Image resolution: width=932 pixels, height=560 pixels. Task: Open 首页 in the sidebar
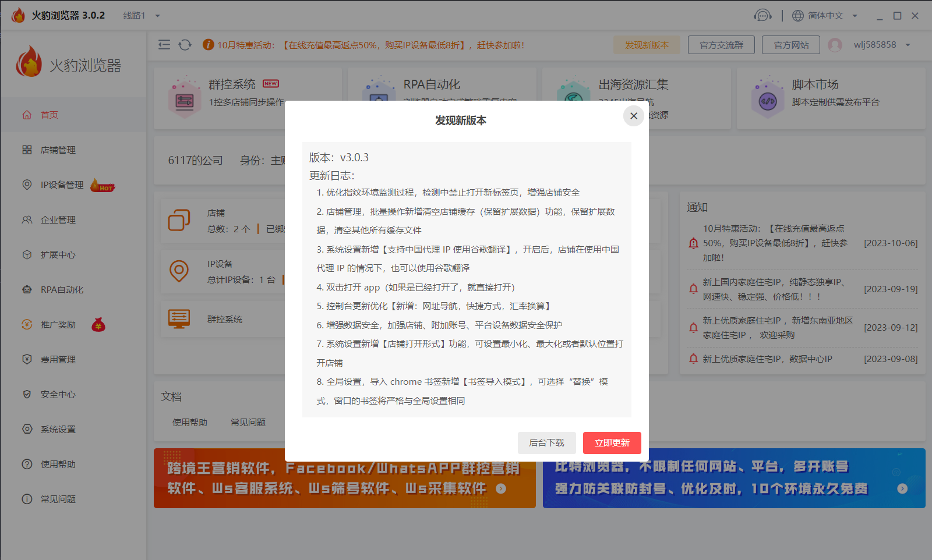[x=73, y=115]
